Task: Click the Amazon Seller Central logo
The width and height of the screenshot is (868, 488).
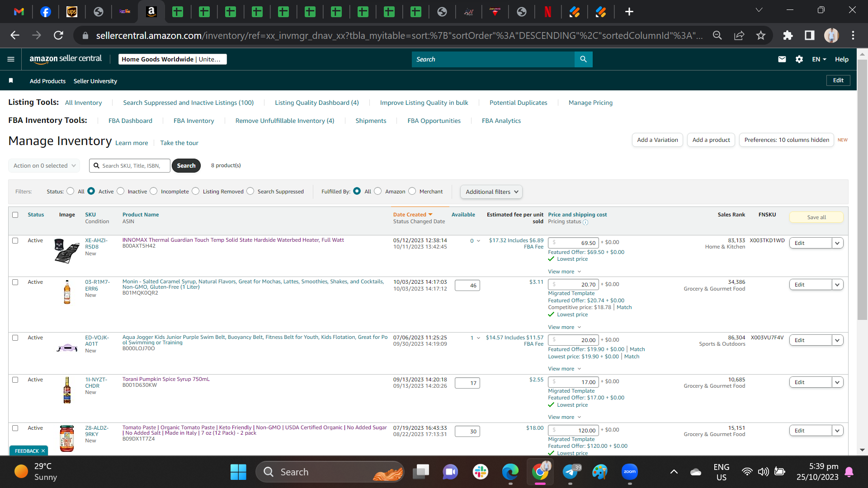Action: pos(66,59)
